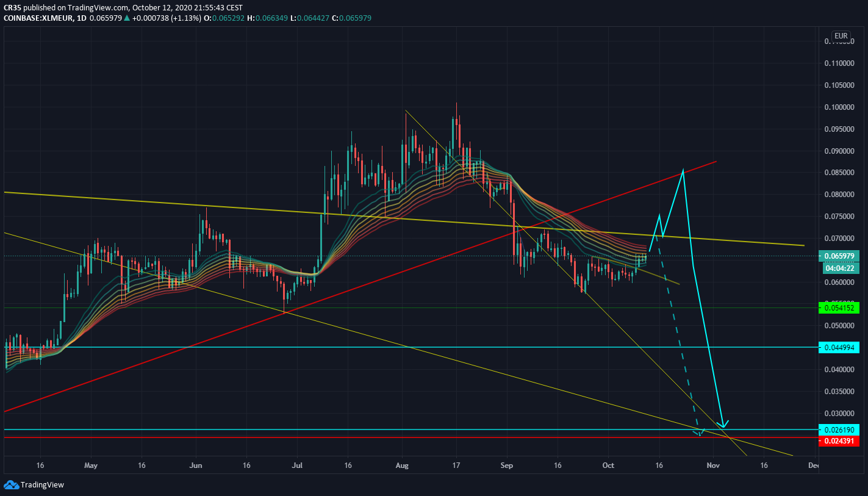Screen dimensions: 868x496
Task: Click the Sep label on time axis
Action: (508, 465)
